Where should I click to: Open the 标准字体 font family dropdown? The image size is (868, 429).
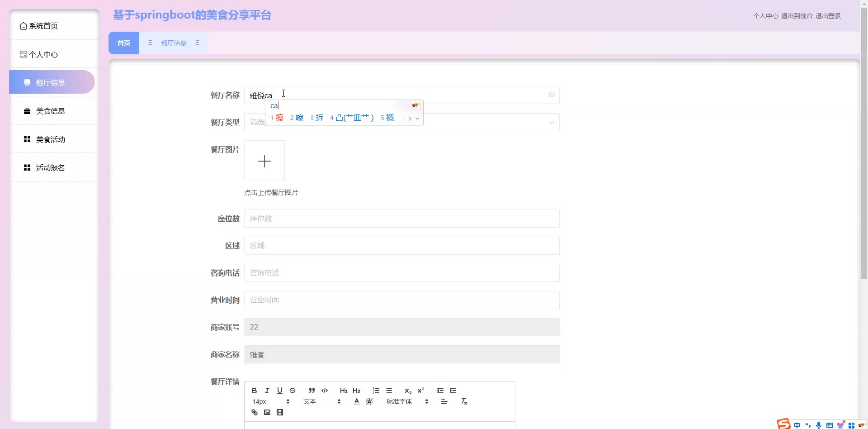[x=407, y=401]
